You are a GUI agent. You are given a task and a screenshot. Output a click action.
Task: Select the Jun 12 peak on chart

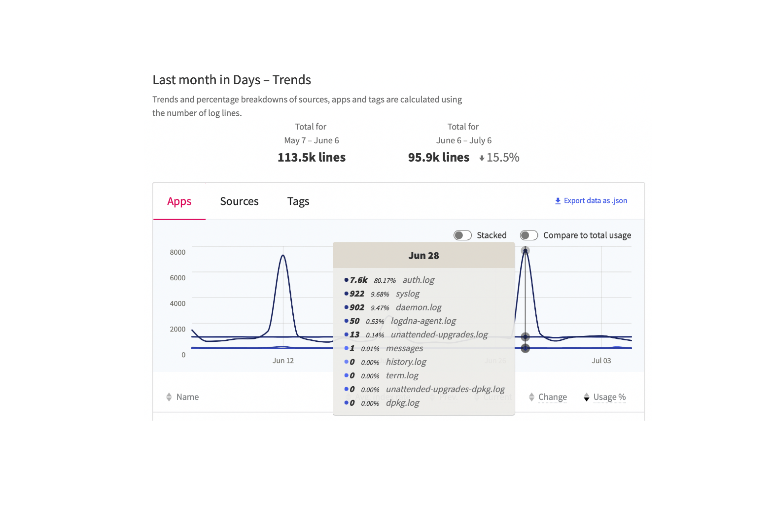coord(283,256)
